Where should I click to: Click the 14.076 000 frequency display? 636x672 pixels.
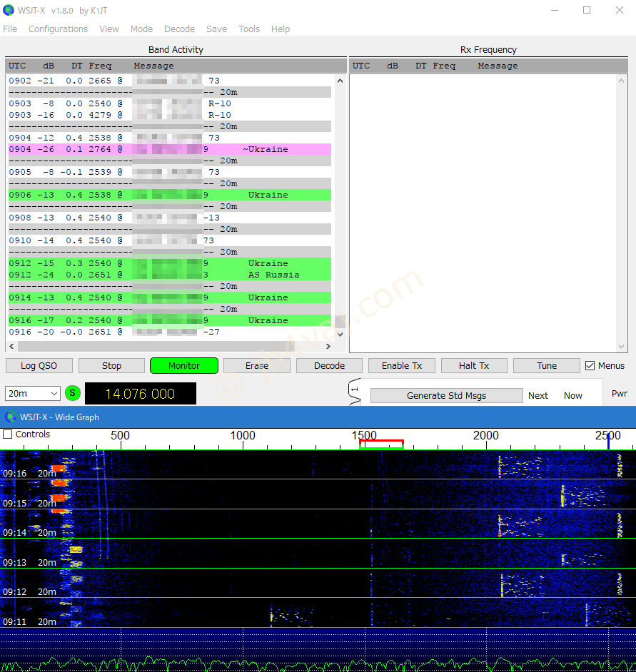(x=141, y=394)
